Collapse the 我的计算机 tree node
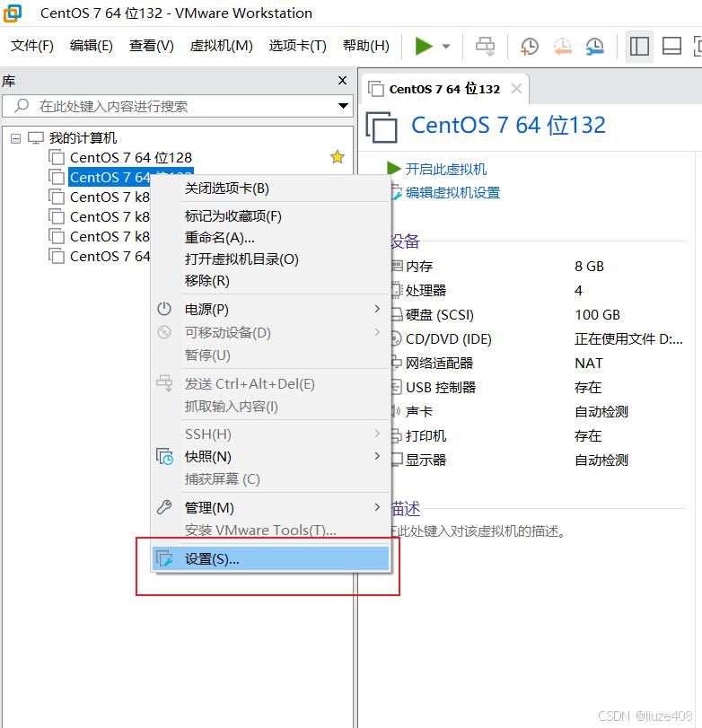Image resolution: width=702 pixels, height=728 pixels. pyautogui.click(x=16, y=138)
